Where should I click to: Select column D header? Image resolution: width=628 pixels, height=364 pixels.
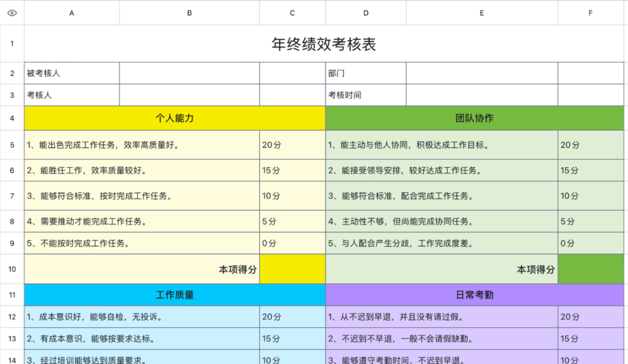click(x=366, y=13)
